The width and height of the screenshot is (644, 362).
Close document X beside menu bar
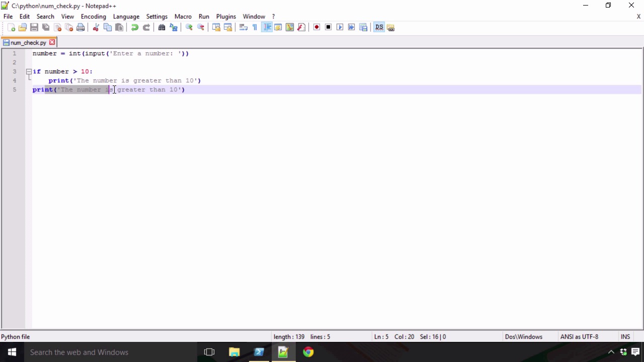click(638, 16)
